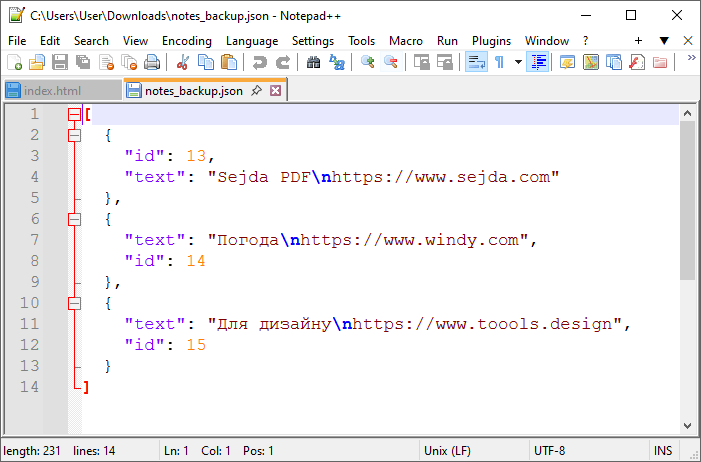Image resolution: width=701 pixels, height=462 pixels.
Task: Click the Open file folder icon
Action: point(37,62)
